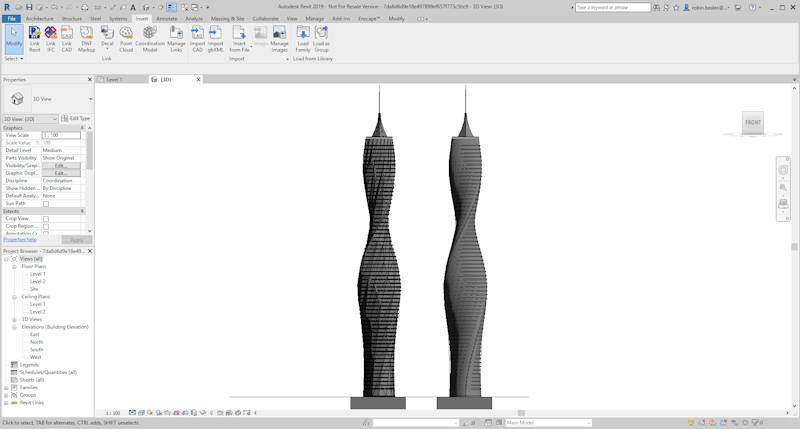Image resolution: width=800 pixels, height=429 pixels.
Task: Click the Point Cloud icon
Action: [x=126, y=33]
